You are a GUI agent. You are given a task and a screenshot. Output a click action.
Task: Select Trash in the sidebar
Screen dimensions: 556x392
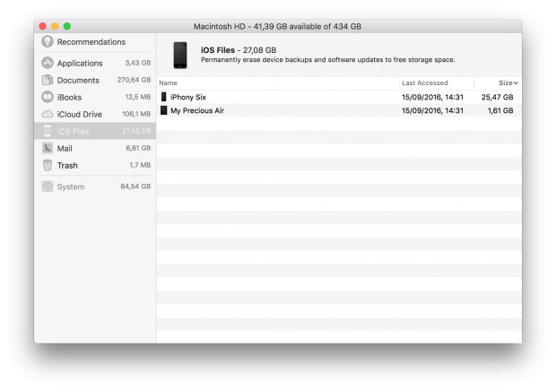click(95, 165)
